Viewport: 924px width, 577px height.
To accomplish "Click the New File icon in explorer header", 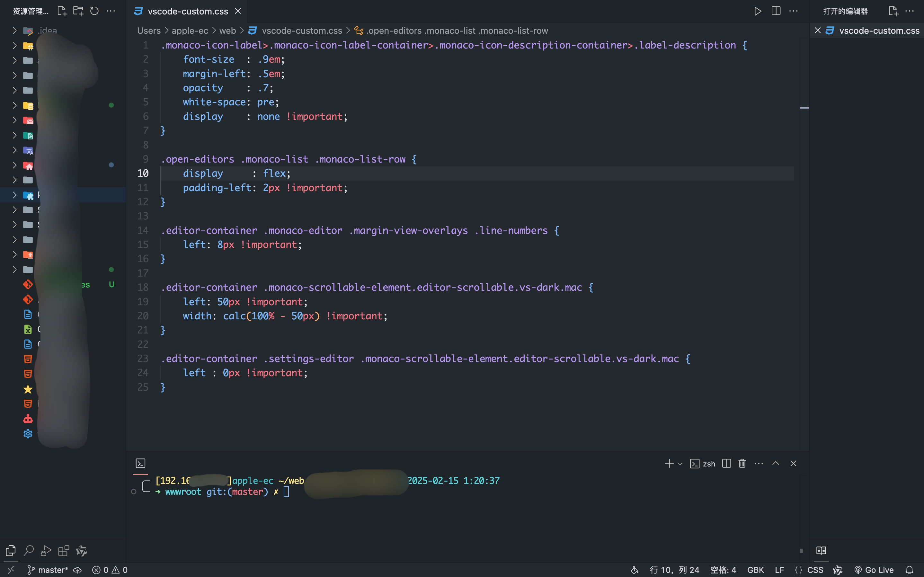I will 62,11.
